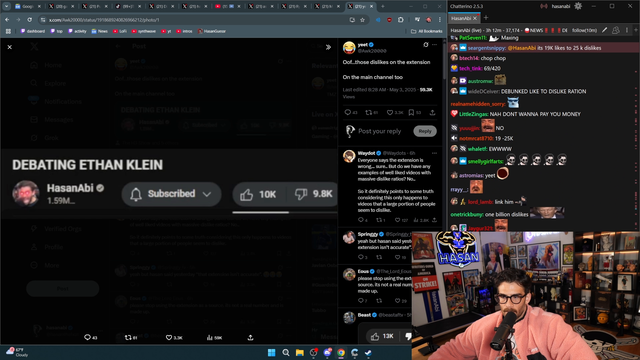Add a new Chatterino tab with plus
The height and width of the screenshot is (360, 640).
point(486,18)
